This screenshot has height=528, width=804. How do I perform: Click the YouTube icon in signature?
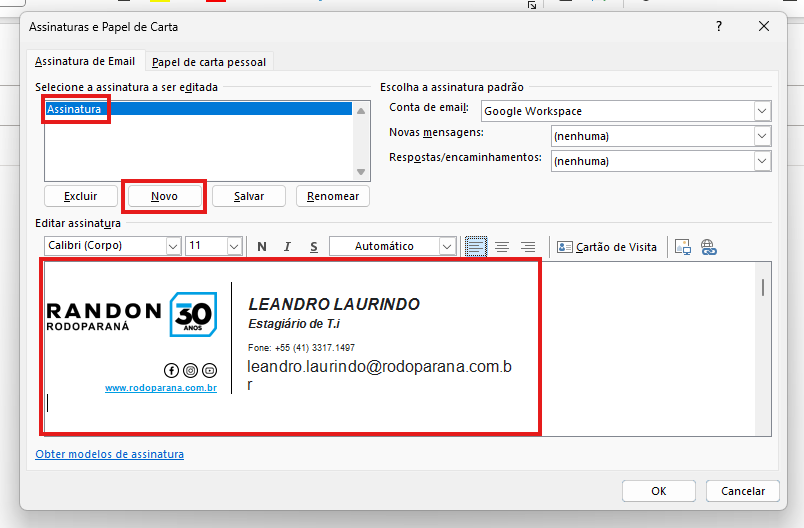(x=209, y=370)
